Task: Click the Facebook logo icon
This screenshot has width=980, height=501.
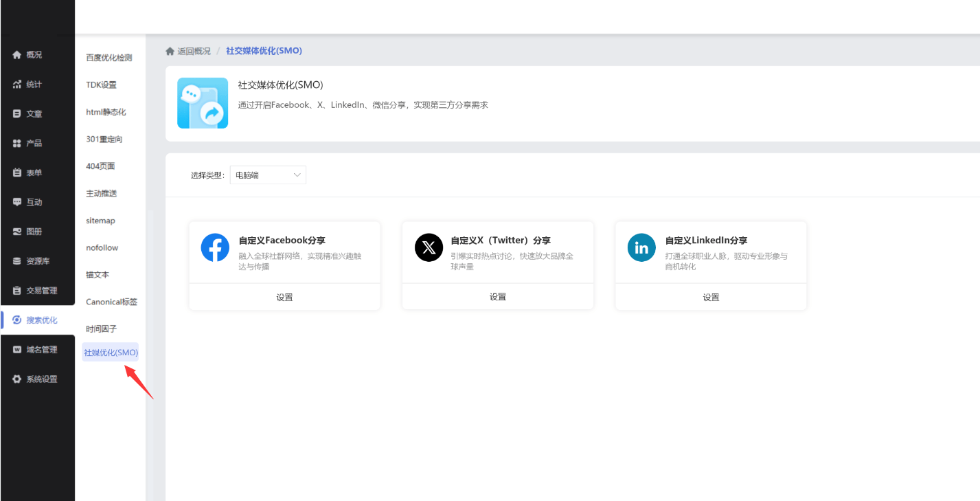Action: coord(215,247)
